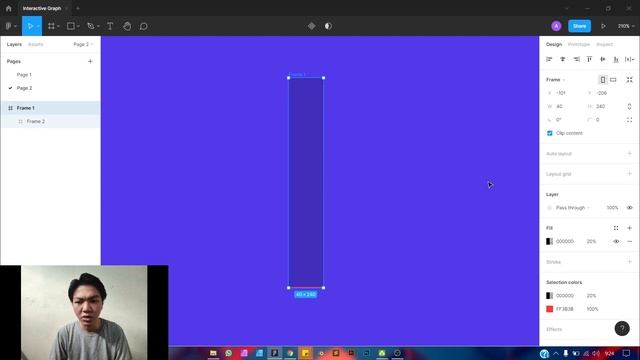The image size is (640, 360).
Task: Select the Frame 2 layer
Action: click(x=51, y=122)
